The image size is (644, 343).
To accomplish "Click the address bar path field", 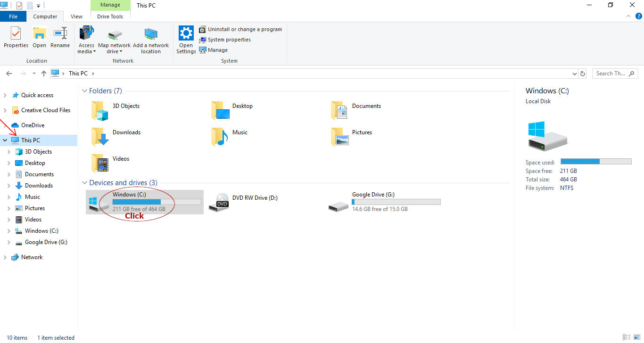I will click(314, 73).
